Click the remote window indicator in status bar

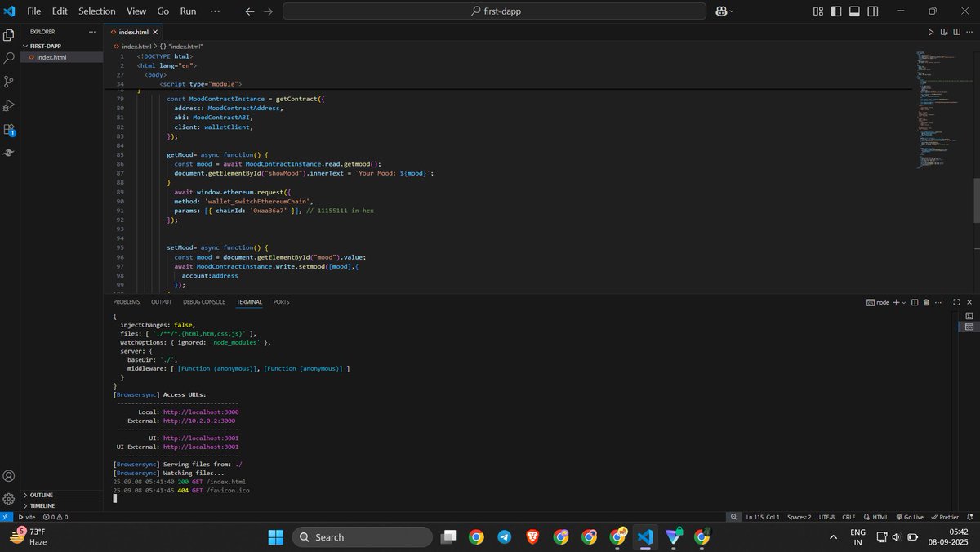pos(5,517)
